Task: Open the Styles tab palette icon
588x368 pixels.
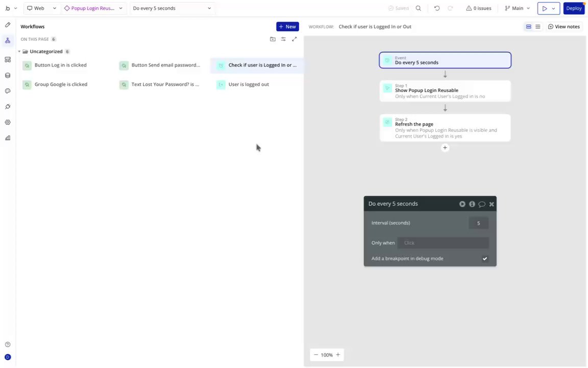Action: point(8,91)
